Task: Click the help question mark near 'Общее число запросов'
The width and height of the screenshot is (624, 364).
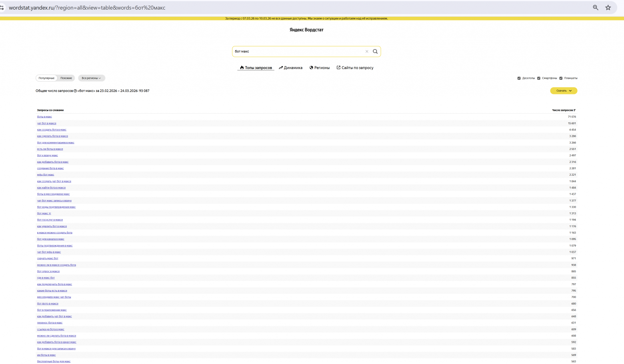Action: click(75, 91)
